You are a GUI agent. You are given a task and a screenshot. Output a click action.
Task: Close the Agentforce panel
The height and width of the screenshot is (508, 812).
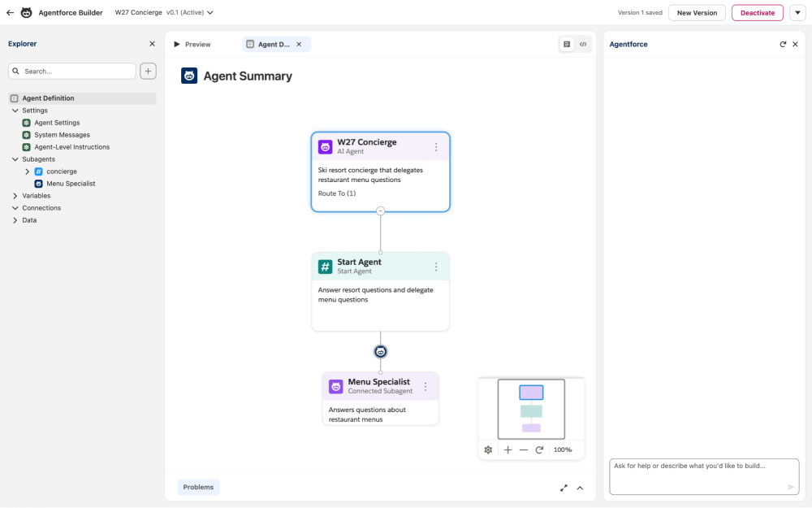pos(796,44)
